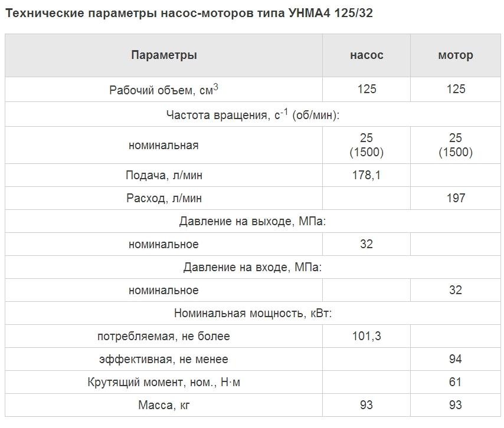The width and height of the screenshot is (504, 428).
Task: Click the Масса, кг row label
Action: 163,406
